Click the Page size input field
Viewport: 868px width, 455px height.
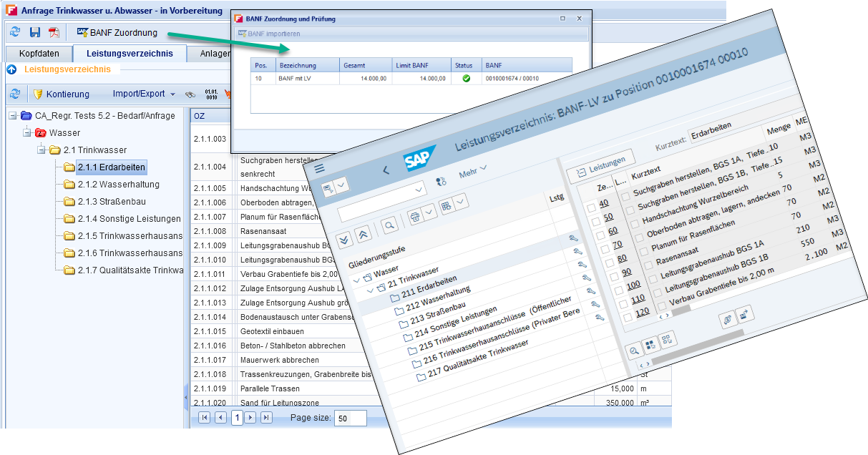tap(351, 419)
